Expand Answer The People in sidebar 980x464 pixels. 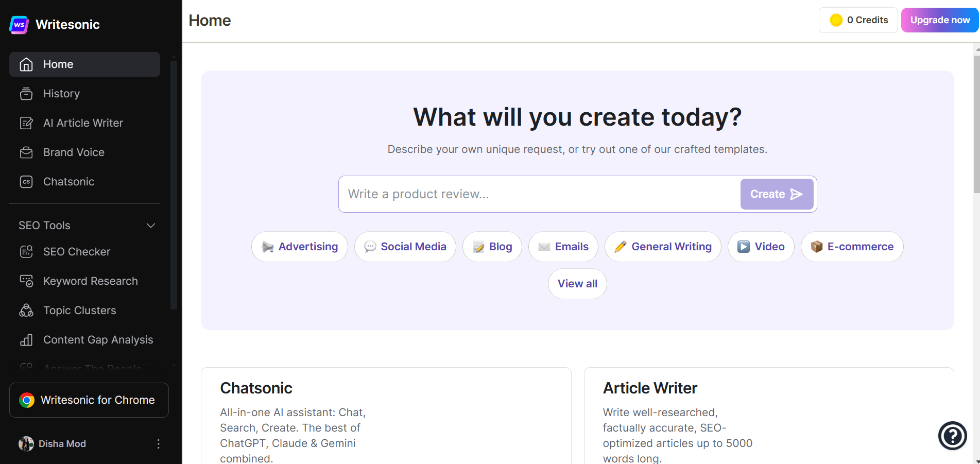point(92,367)
